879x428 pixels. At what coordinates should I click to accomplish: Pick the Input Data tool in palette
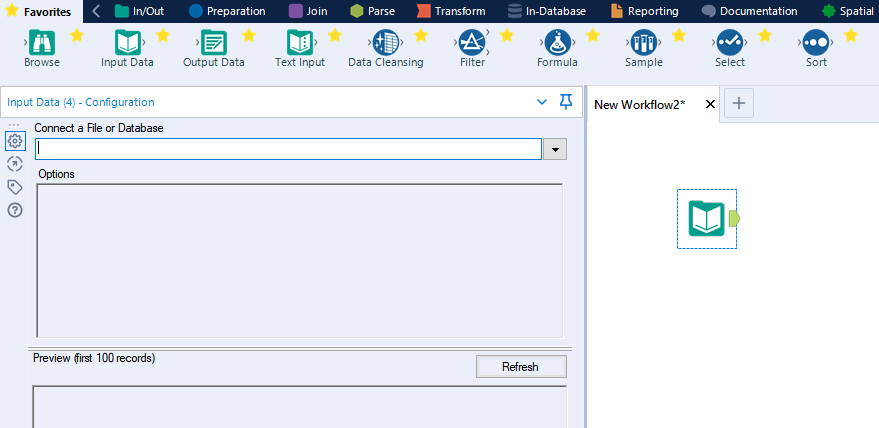pos(128,43)
